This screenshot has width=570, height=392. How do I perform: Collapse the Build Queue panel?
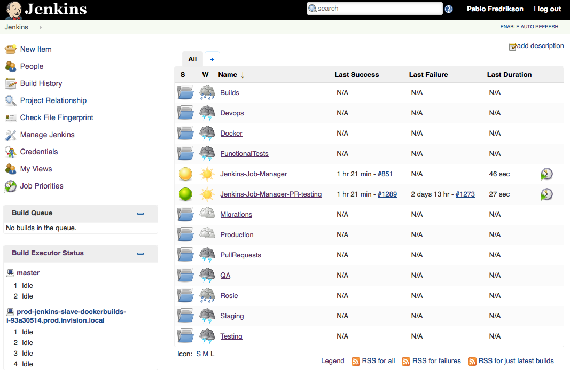140,214
